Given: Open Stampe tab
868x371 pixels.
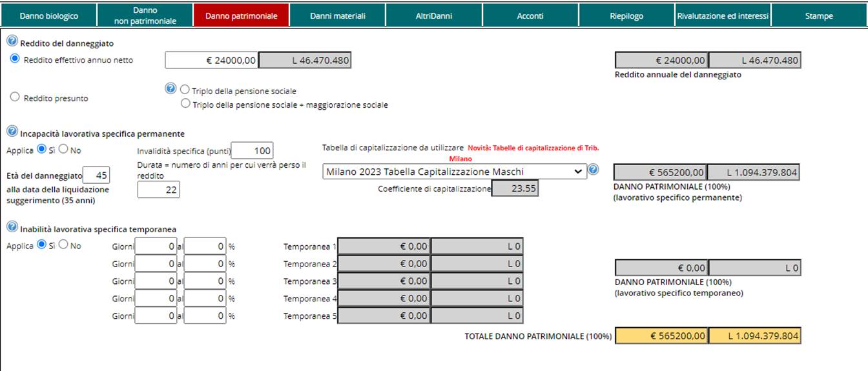Looking at the screenshot, I should click(x=819, y=16).
